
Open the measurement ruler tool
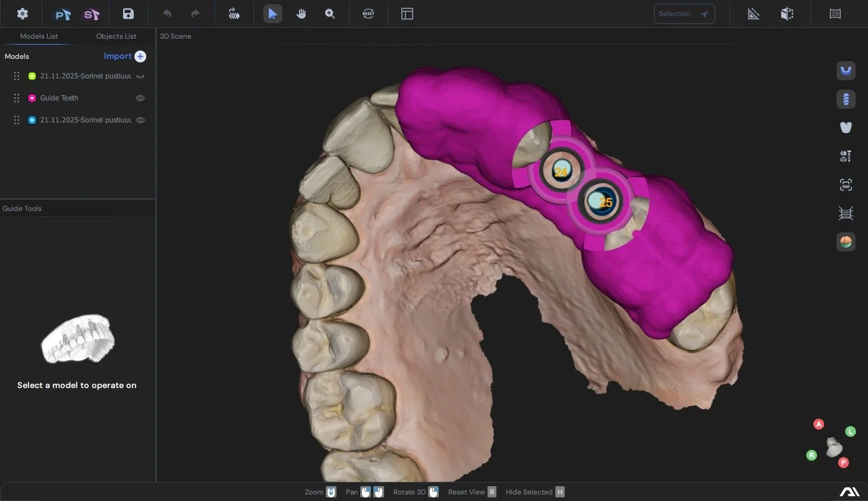(753, 13)
